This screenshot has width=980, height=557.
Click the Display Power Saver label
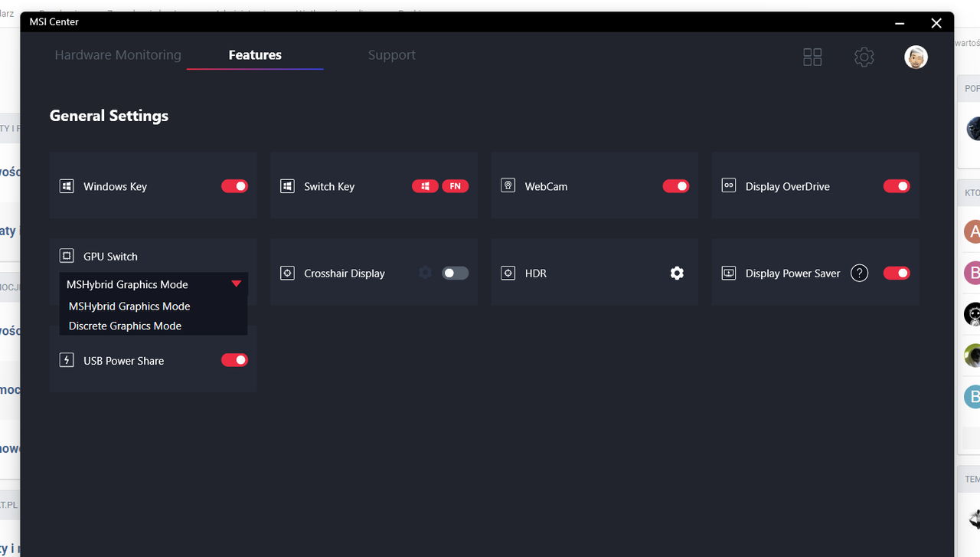tap(793, 274)
